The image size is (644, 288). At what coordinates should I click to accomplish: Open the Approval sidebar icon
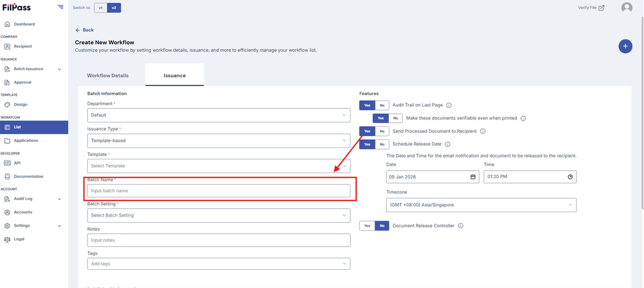[7, 83]
